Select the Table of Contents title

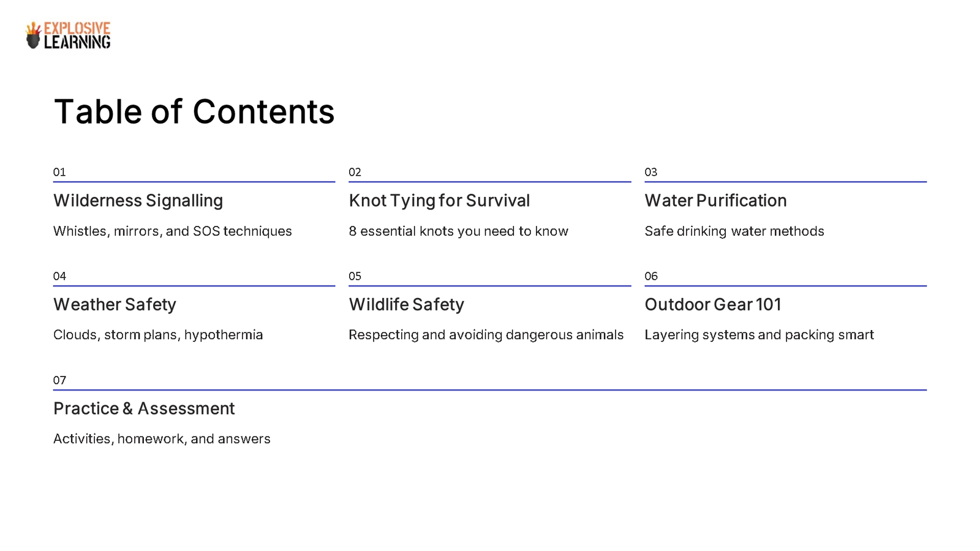click(x=194, y=111)
